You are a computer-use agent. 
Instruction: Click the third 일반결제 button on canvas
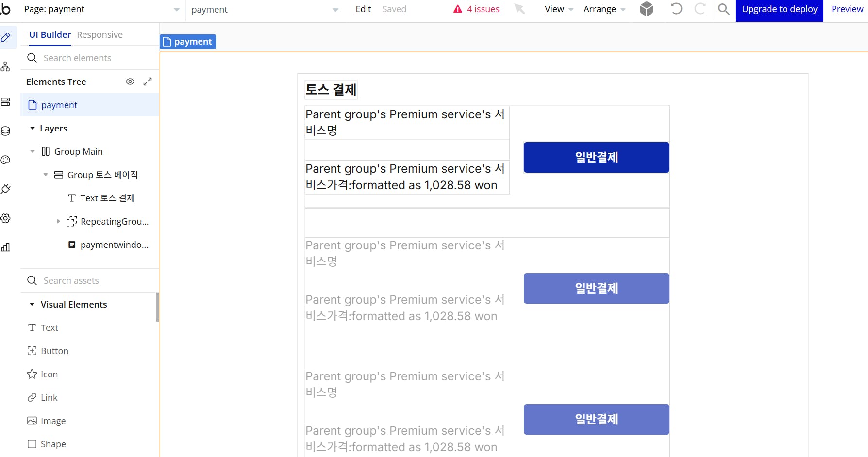[x=597, y=419]
